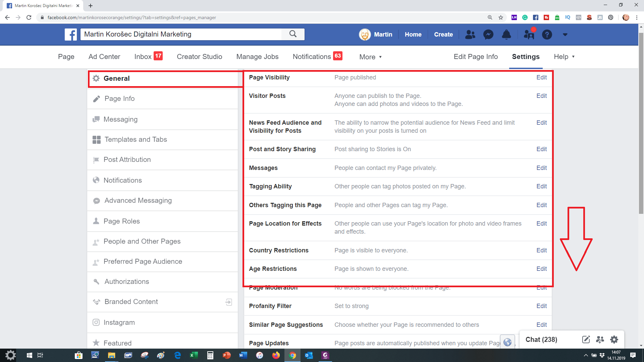Open Friend Requests icon in header
The height and width of the screenshot is (362, 644).
(x=470, y=35)
